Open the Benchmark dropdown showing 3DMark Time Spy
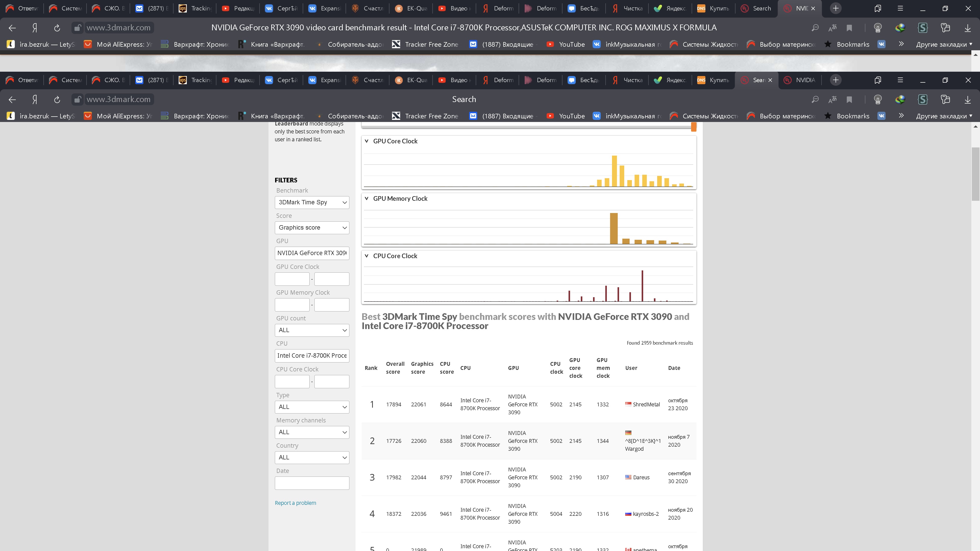 (312, 202)
